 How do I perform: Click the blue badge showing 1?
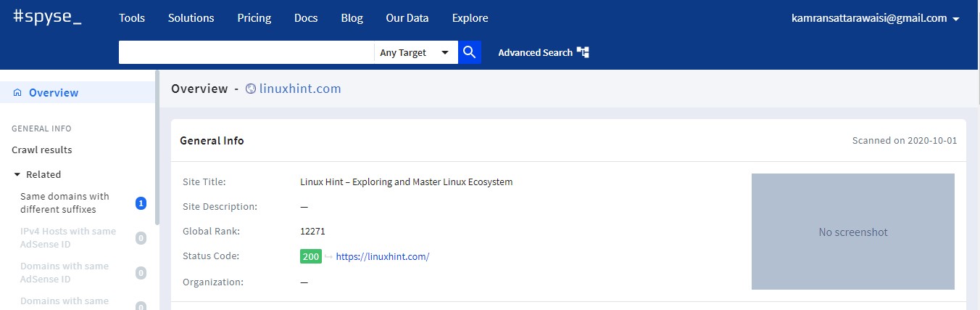pos(141,203)
